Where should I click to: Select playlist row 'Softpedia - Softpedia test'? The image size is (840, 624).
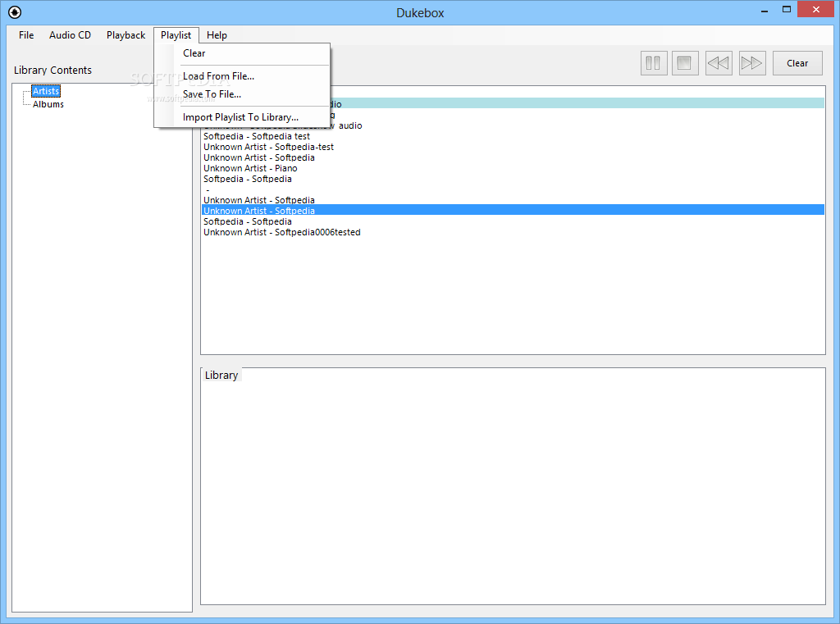[x=513, y=136]
